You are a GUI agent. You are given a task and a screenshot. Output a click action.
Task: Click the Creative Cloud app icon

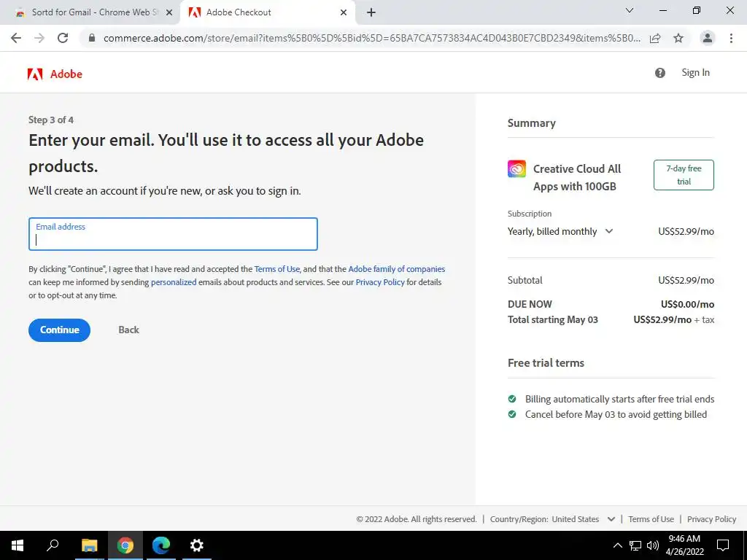pos(517,168)
